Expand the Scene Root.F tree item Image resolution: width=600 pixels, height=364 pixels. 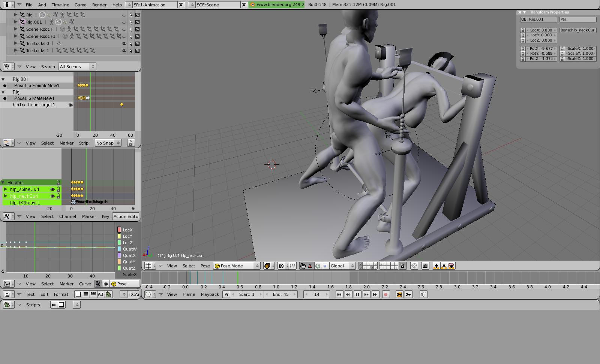coord(16,29)
